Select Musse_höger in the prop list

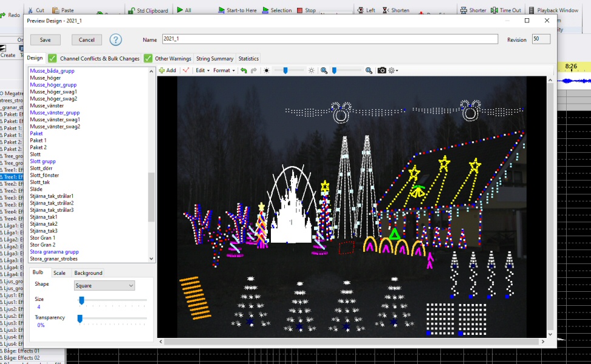pyautogui.click(x=45, y=78)
